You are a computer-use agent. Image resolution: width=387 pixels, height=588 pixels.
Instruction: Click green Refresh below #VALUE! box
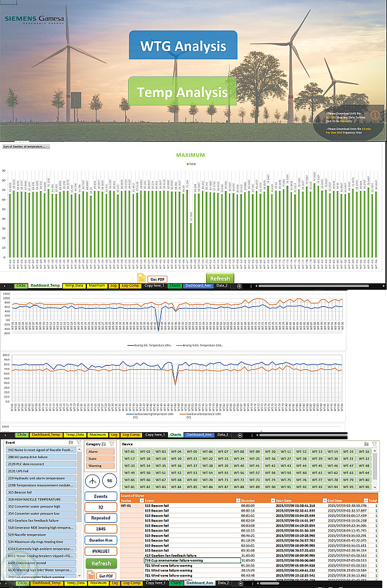click(x=101, y=563)
